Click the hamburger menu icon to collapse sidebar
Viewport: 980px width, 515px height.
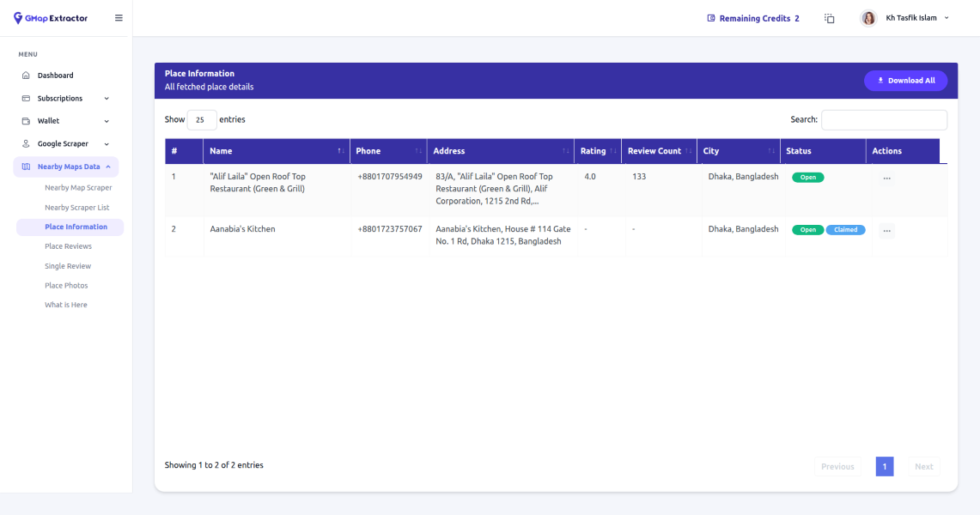coord(119,18)
